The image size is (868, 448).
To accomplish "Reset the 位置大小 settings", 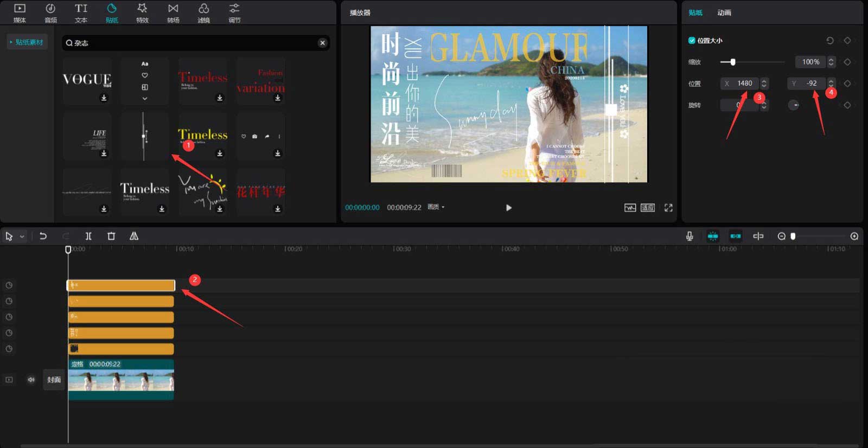I will click(829, 41).
